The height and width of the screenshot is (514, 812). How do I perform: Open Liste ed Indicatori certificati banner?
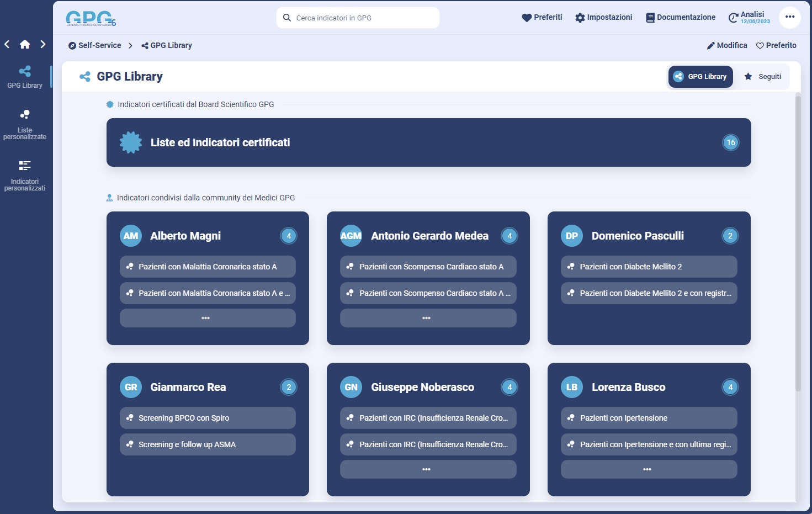[x=428, y=142]
